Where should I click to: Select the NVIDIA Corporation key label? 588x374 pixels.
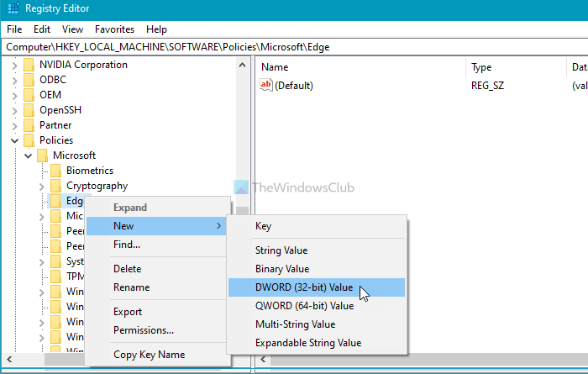[83, 65]
